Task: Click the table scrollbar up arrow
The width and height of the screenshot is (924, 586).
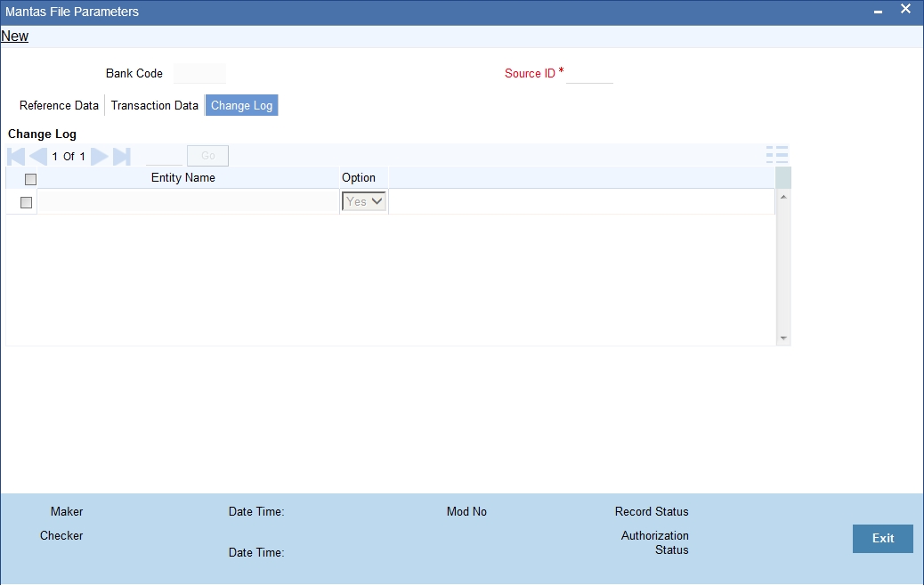Action: pyautogui.click(x=783, y=197)
